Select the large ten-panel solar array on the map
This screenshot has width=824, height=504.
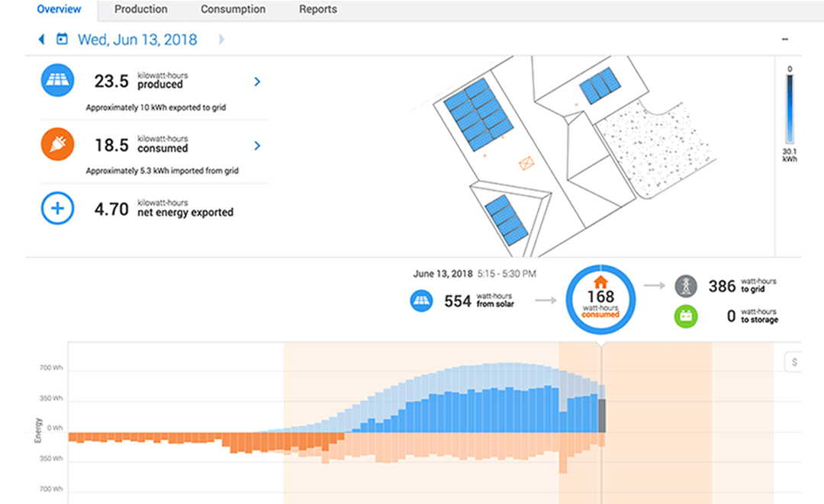[x=478, y=114]
